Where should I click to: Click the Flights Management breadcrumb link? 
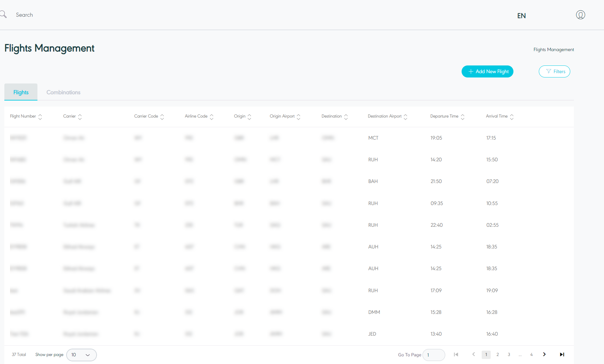pyautogui.click(x=554, y=49)
